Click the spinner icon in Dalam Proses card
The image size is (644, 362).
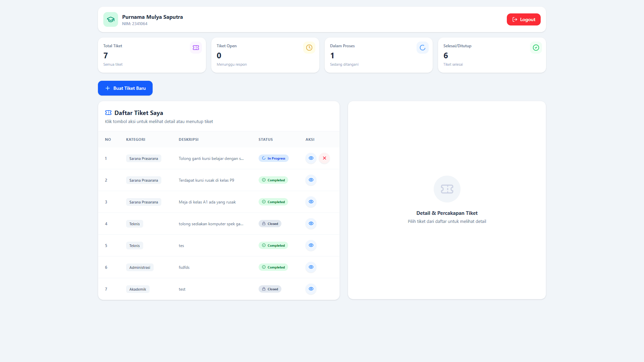423,48
